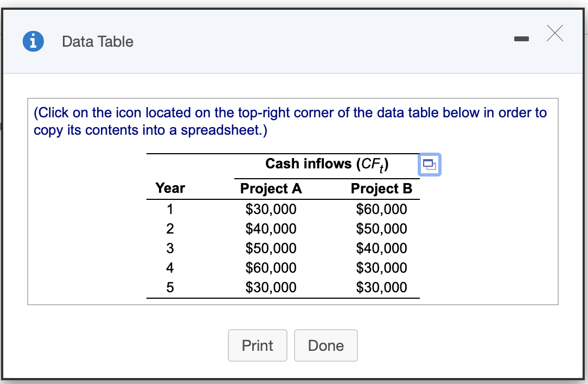This screenshot has width=588, height=384.
Task: Click the Data Table title text
Action: (98, 41)
